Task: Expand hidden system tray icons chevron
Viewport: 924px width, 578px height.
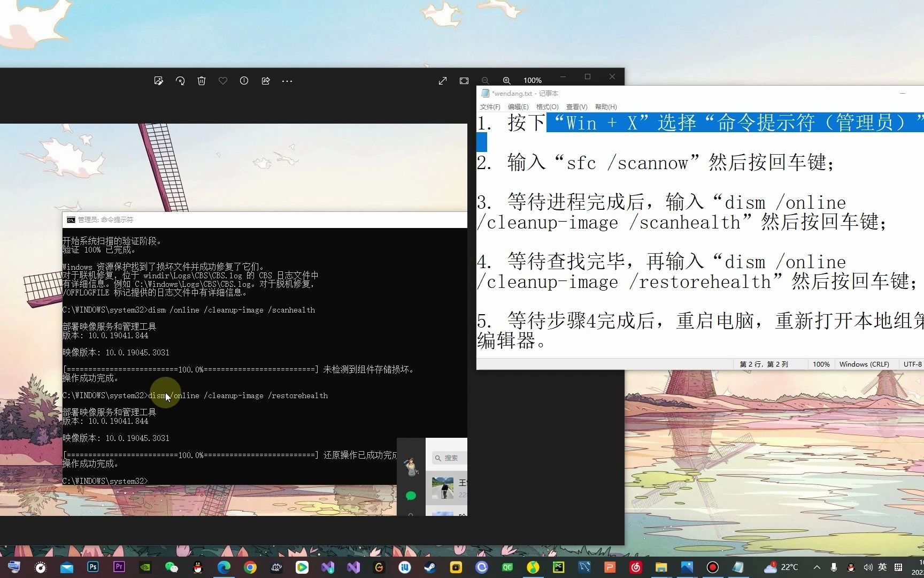Action: [817, 567]
